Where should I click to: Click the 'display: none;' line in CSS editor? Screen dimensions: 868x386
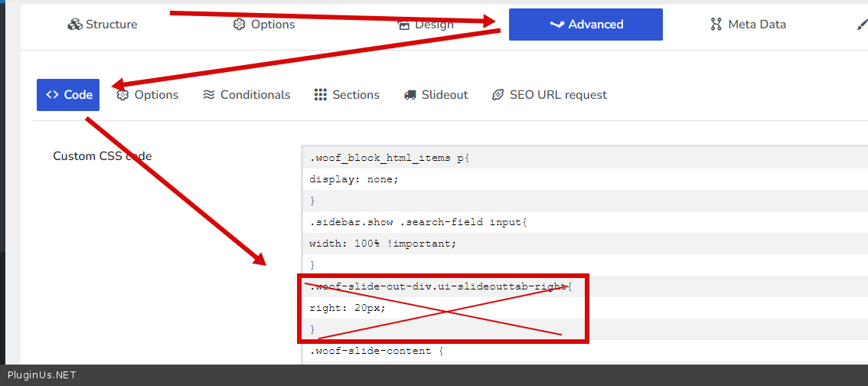coord(354,179)
